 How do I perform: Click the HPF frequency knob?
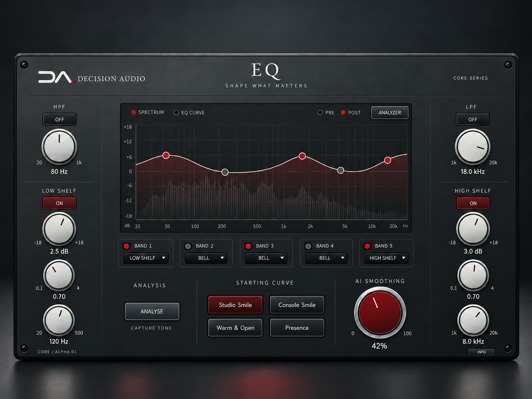(59, 147)
